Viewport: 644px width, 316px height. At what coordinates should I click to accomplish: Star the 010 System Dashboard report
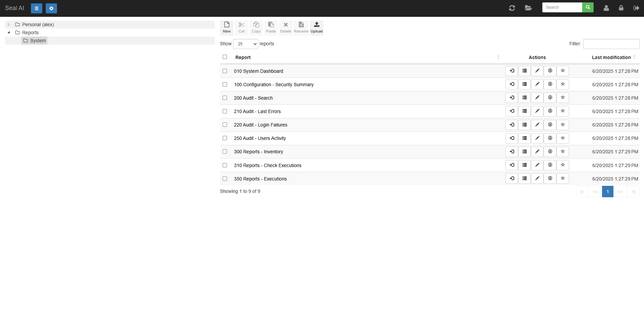562,71
